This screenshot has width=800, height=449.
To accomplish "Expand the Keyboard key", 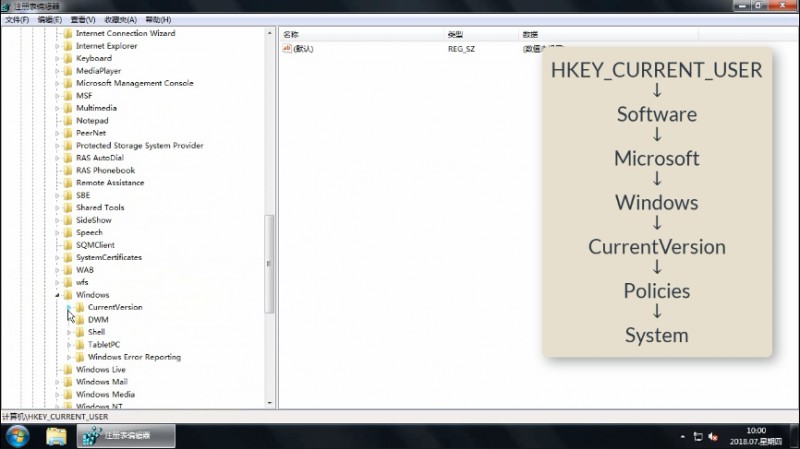I will click(57, 58).
